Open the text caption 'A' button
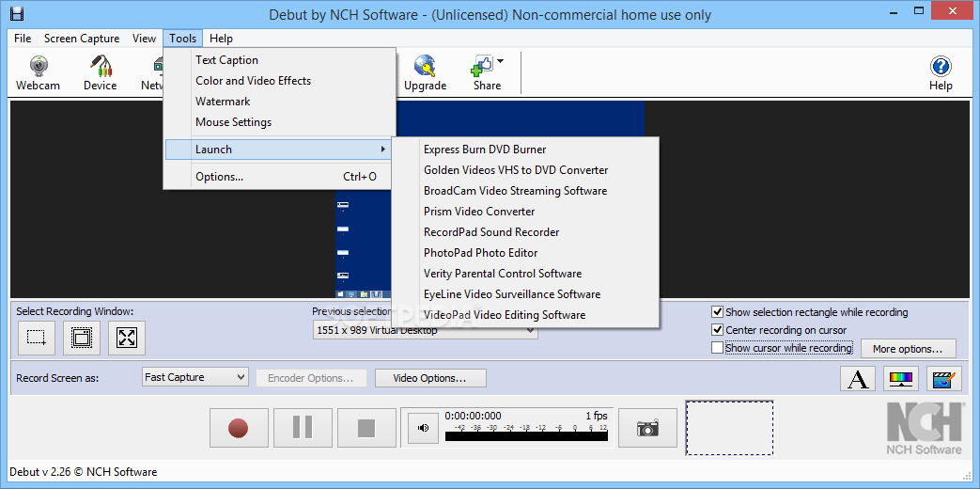The width and height of the screenshot is (980, 489). pos(858,378)
